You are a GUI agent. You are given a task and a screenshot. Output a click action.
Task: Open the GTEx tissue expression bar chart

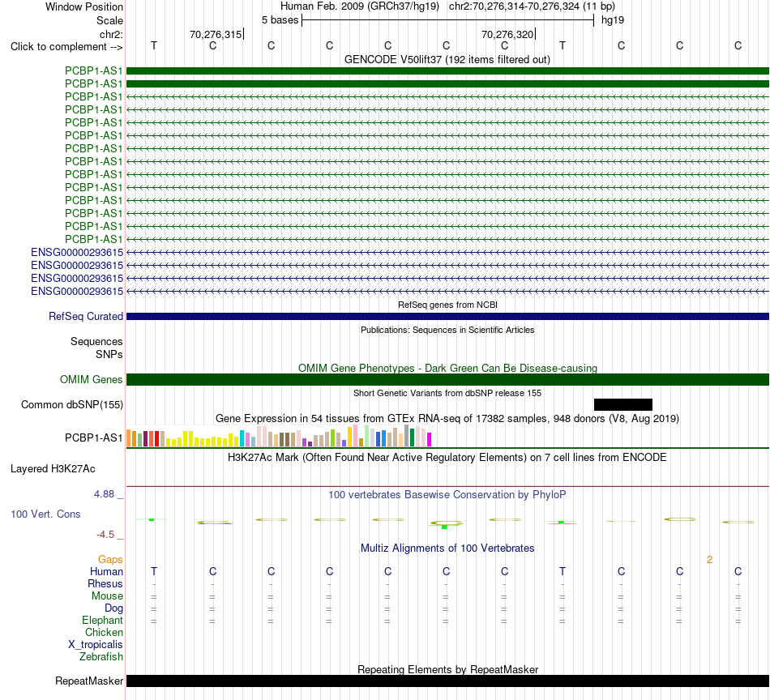coord(279,436)
